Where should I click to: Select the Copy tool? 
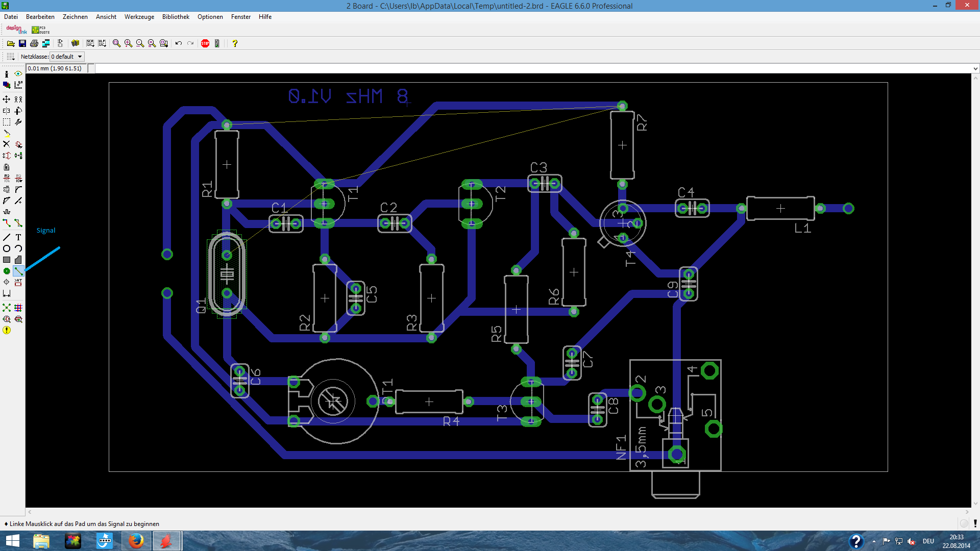(18, 99)
